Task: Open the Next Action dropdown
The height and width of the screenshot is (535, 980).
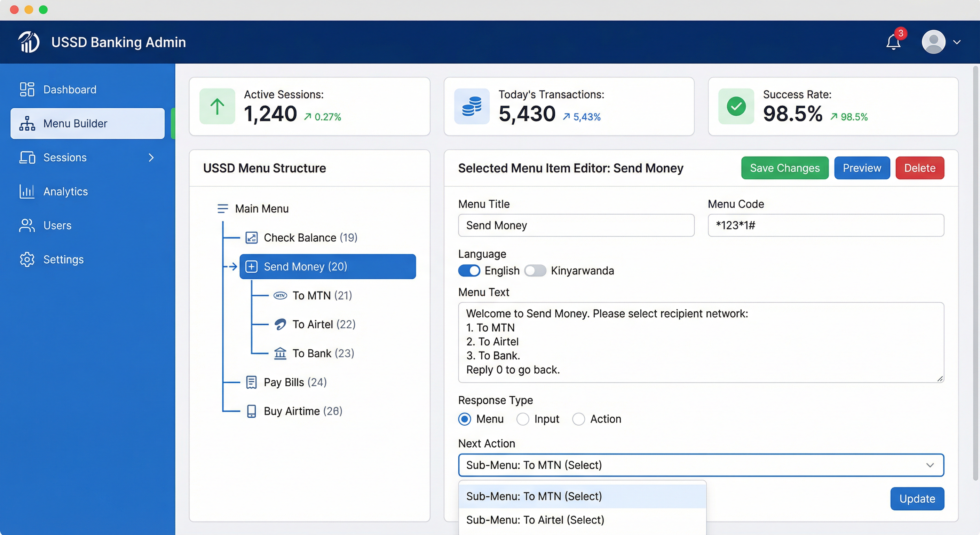Action: [x=701, y=465]
